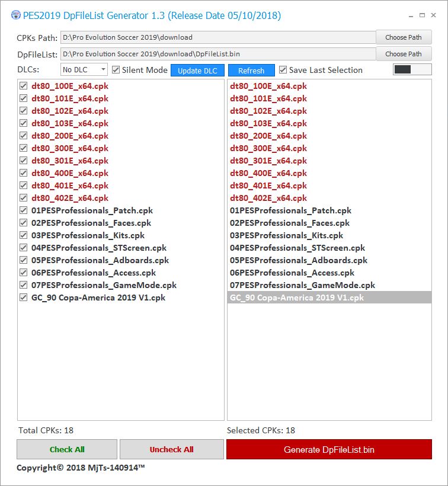Viewport: 448px width, 486px height.
Task: Uncheck 04PESProfessionals_STScreen.cpk checkbox
Action: click(23, 247)
